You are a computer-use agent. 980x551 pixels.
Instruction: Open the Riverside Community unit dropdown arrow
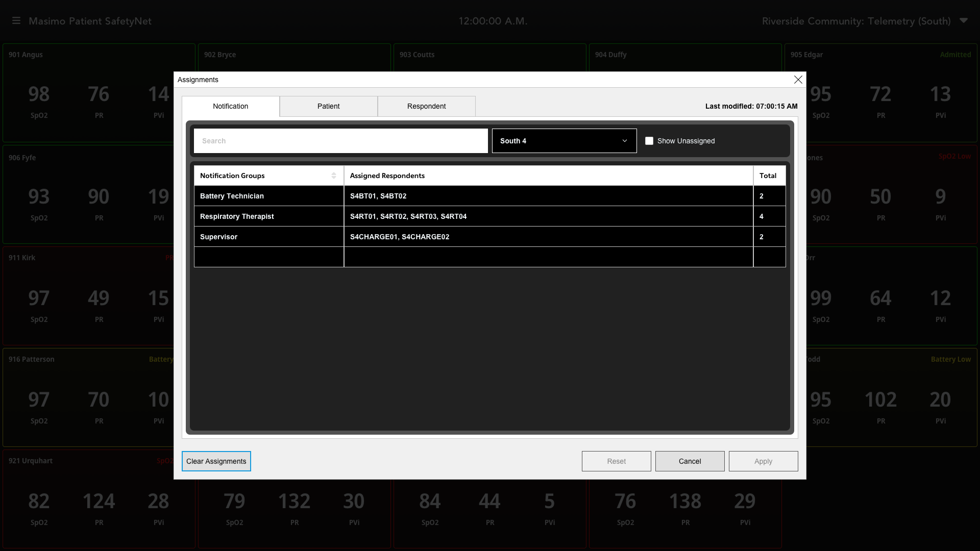point(963,21)
